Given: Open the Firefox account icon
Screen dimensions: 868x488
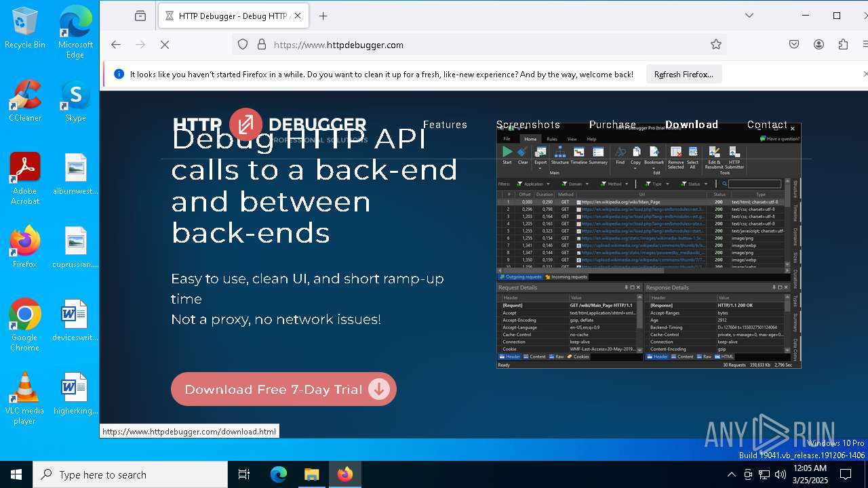Looking at the screenshot, I should coord(818,45).
